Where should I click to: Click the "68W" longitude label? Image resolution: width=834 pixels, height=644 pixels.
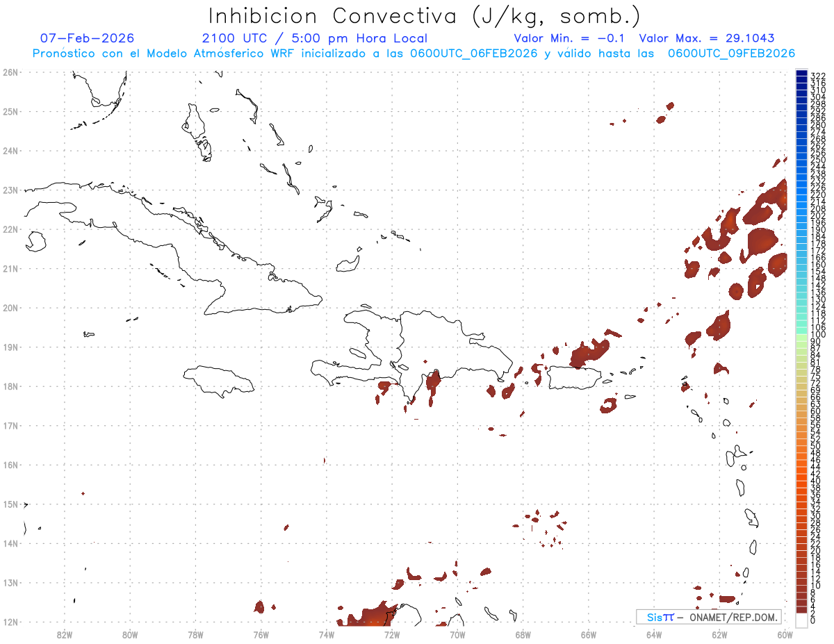[x=523, y=634]
